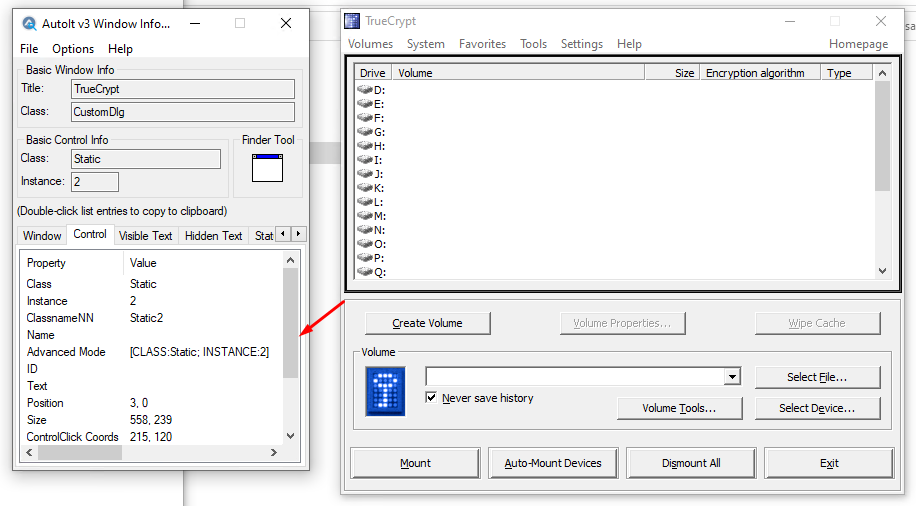916x506 pixels.
Task: Click Homepage link in TrueCrypt menu bar
Action: tap(858, 44)
